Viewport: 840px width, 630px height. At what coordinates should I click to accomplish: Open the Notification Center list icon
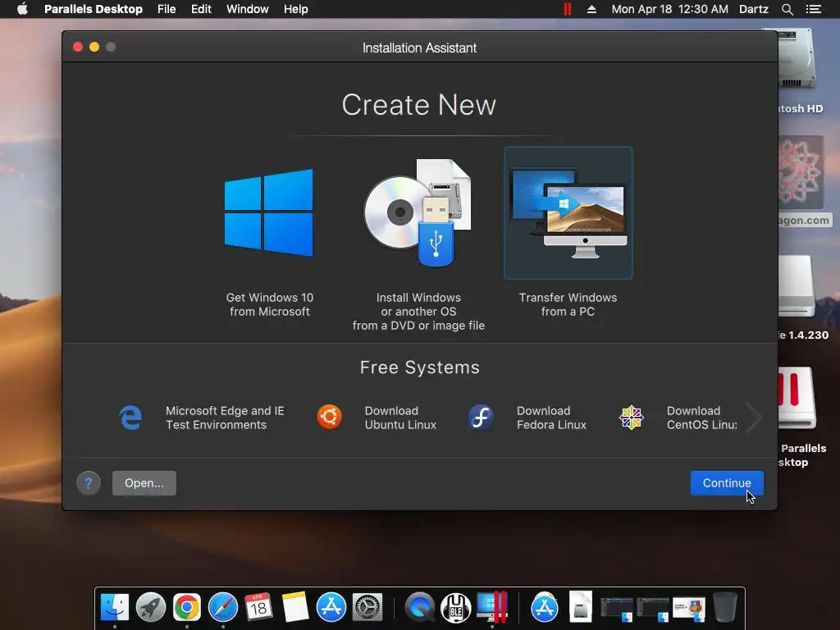[813, 9]
